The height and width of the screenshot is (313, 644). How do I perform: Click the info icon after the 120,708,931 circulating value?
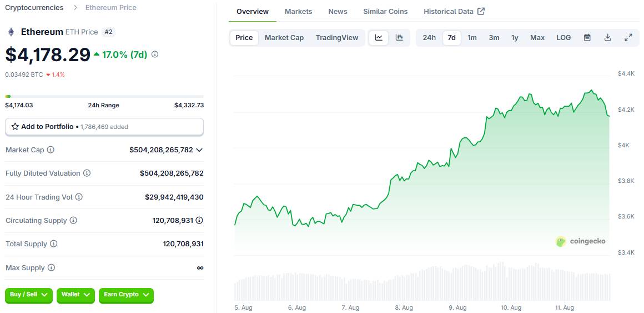[x=199, y=221]
